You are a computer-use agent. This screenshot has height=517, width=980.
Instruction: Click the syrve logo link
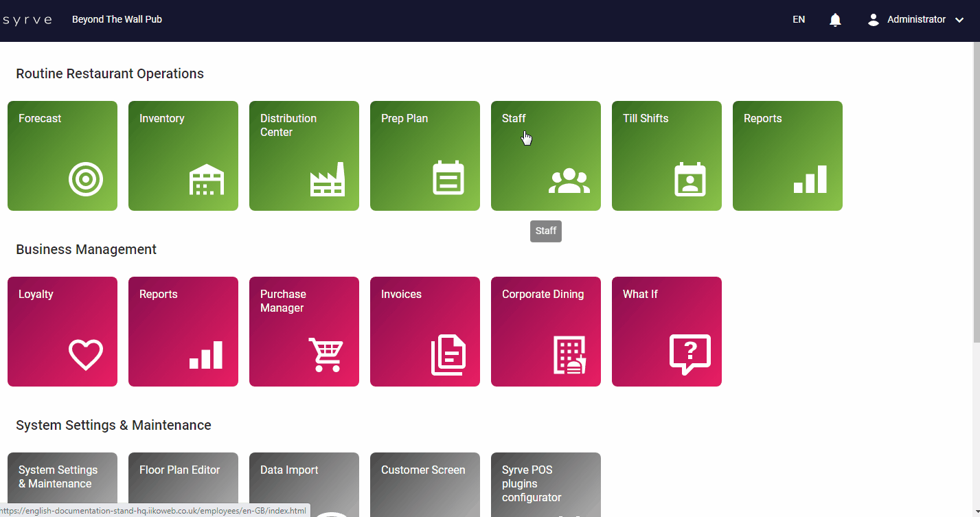(x=27, y=20)
